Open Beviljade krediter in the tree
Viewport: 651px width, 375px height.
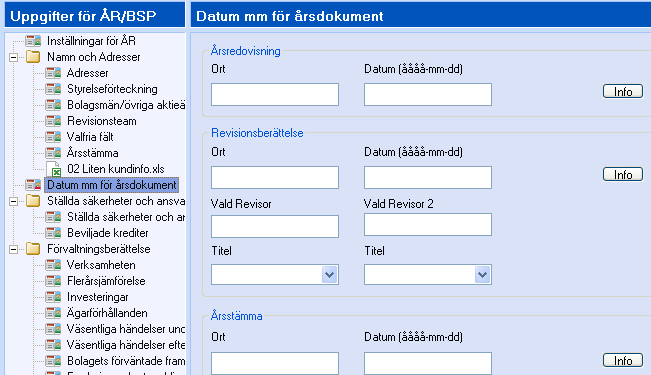[x=108, y=233]
